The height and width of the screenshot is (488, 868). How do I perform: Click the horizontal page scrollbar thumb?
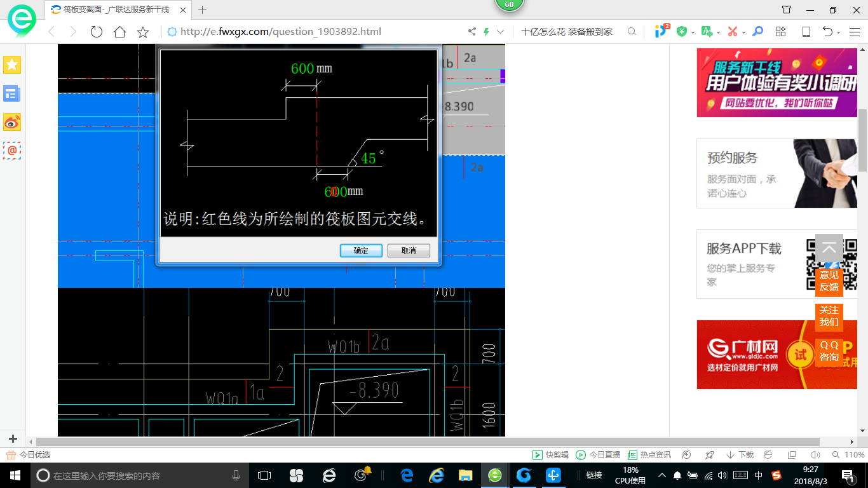(x=428, y=442)
